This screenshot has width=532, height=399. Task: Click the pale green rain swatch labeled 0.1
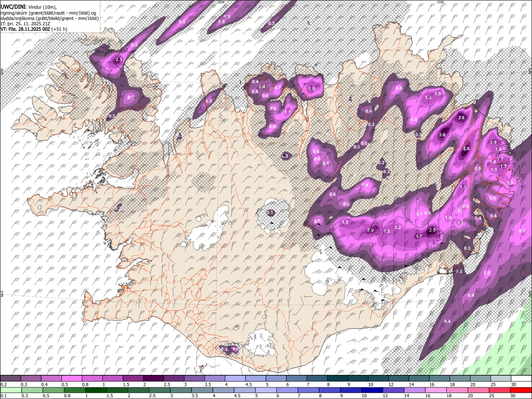[x=11, y=390]
